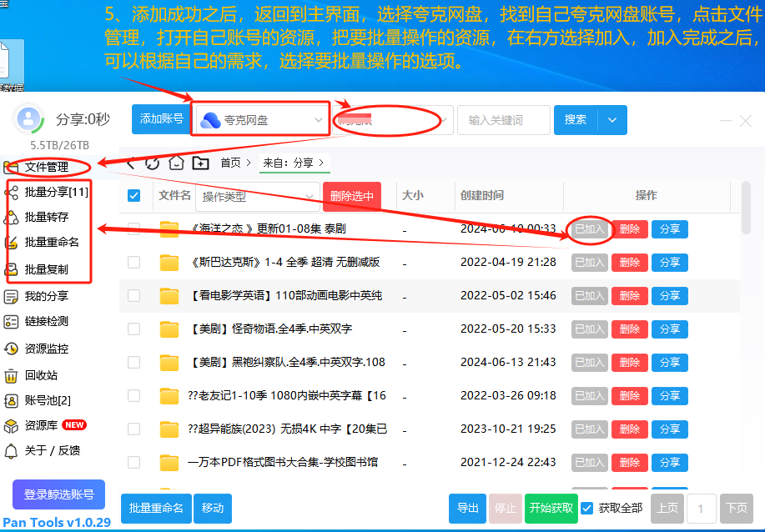This screenshot has height=532, width=765.
Task: Click the 添加账号 button
Action: point(161,119)
